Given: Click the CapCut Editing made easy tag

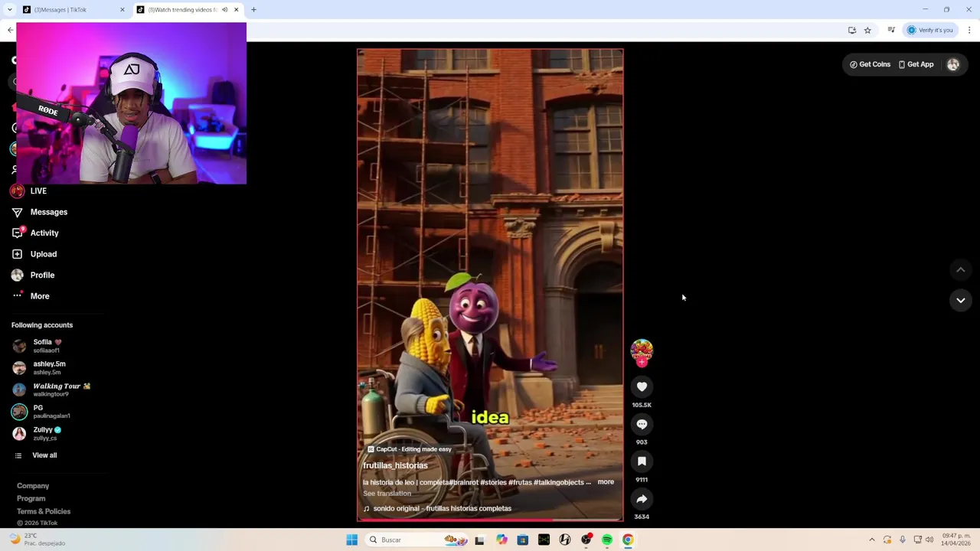Looking at the screenshot, I should tap(410, 449).
